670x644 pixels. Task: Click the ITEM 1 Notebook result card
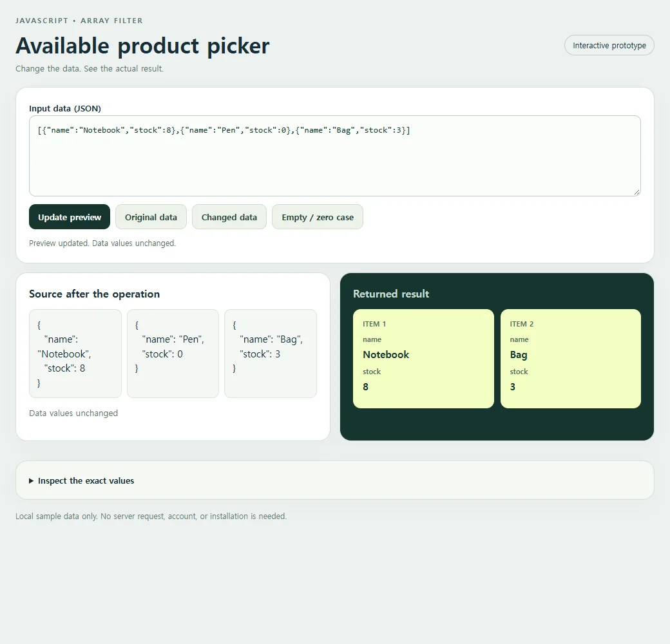pos(423,359)
